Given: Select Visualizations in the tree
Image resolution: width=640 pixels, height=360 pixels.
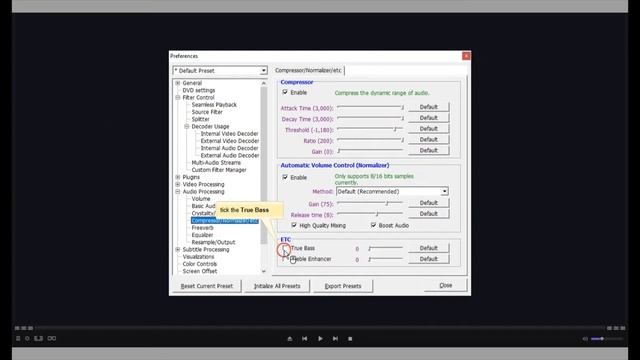Looking at the screenshot, I should (198, 257).
